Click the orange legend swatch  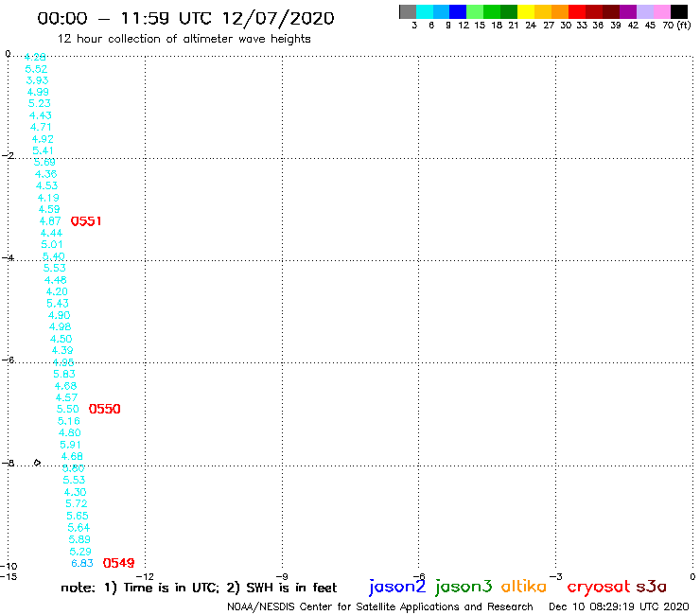560,11
